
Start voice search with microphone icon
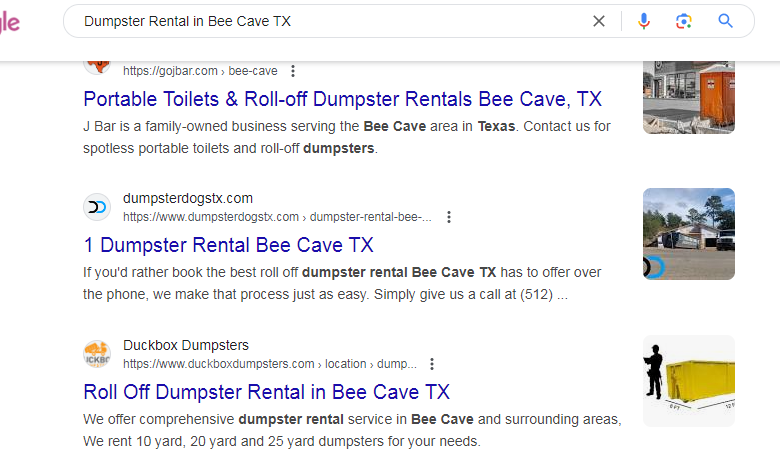(x=643, y=21)
